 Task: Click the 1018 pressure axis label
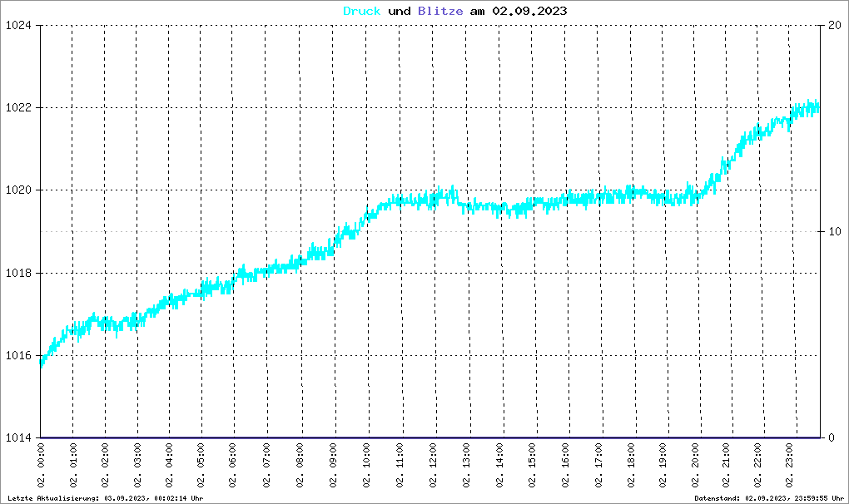click(17, 273)
